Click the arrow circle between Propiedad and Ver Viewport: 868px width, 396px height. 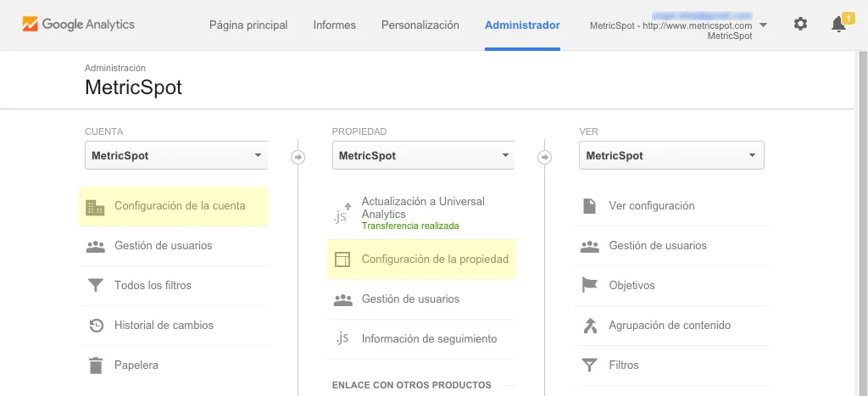(545, 157)
